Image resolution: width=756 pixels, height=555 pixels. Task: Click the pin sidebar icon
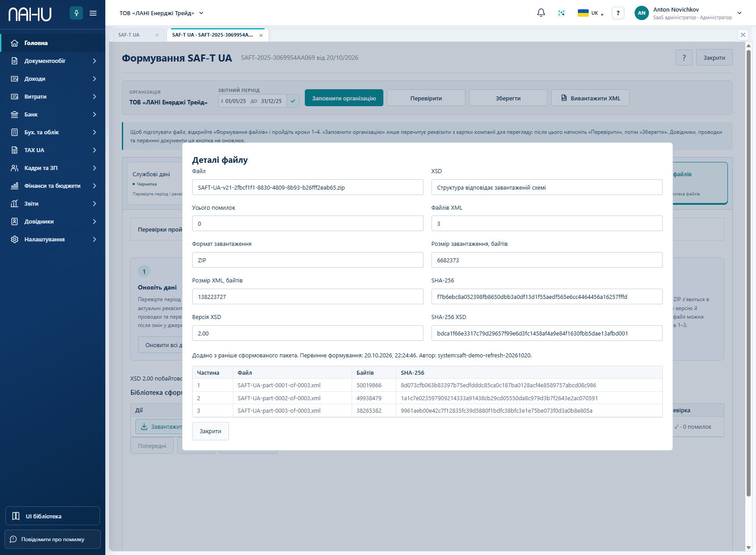click(76, 13)
